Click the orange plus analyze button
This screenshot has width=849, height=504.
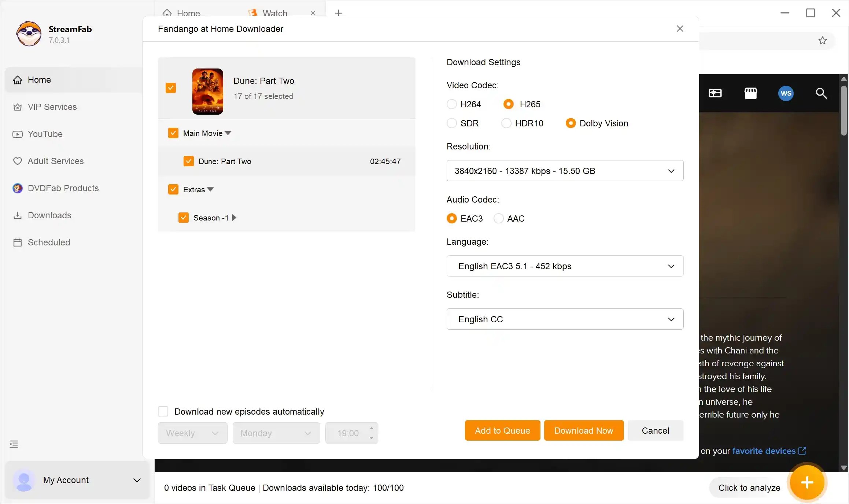click(807, 483)
